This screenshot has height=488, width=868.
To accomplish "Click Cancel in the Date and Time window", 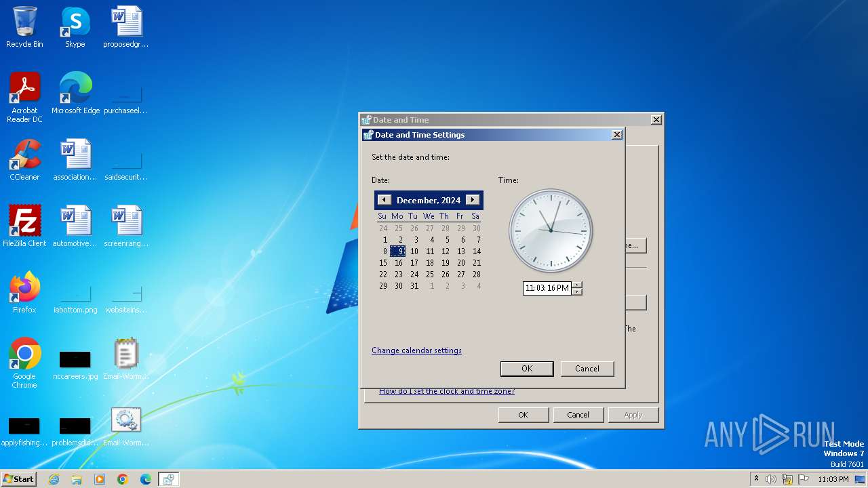I will pos(578,415).
